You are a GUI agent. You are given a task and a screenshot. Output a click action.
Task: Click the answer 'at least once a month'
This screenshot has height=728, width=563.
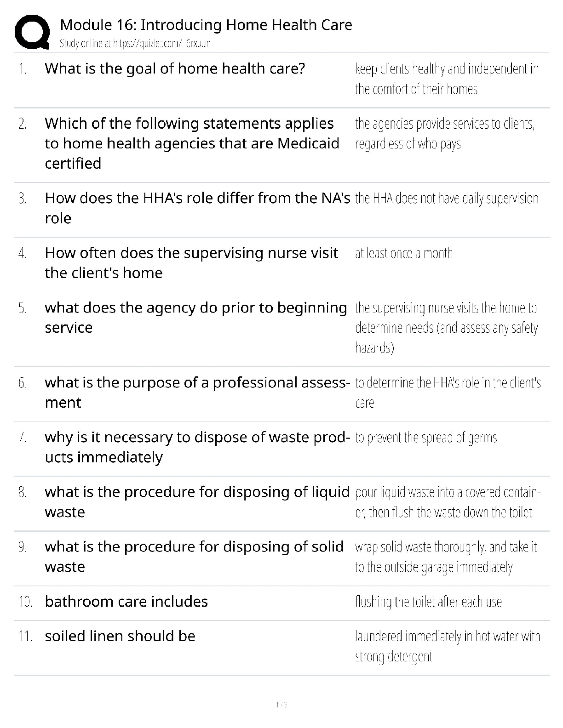[x=404, y=253]
